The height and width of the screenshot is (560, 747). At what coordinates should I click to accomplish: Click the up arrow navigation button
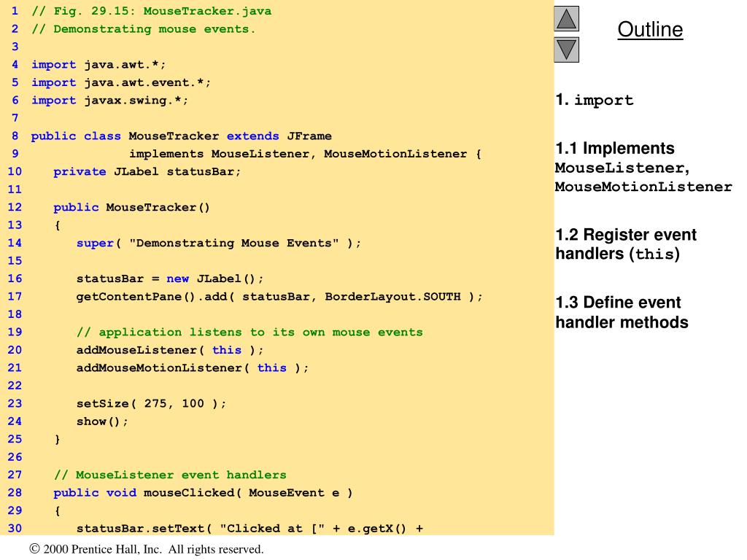(x=566, y=19)
